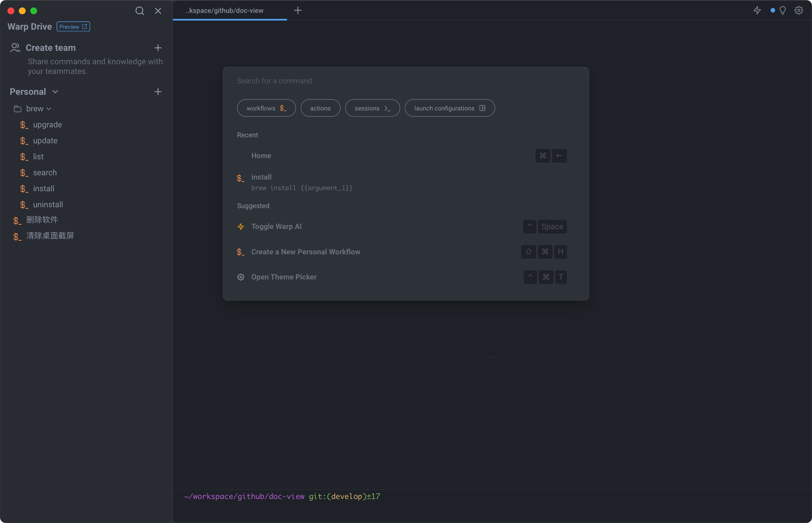The image size is (812, 523).
Task: Filter by sessions chip
Action: [372, 108]
